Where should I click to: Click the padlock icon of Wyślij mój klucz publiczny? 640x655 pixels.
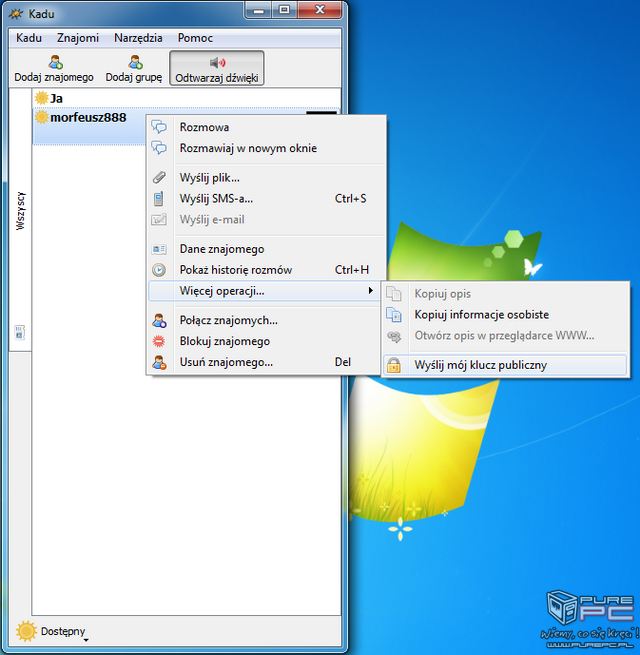[394, 365]
